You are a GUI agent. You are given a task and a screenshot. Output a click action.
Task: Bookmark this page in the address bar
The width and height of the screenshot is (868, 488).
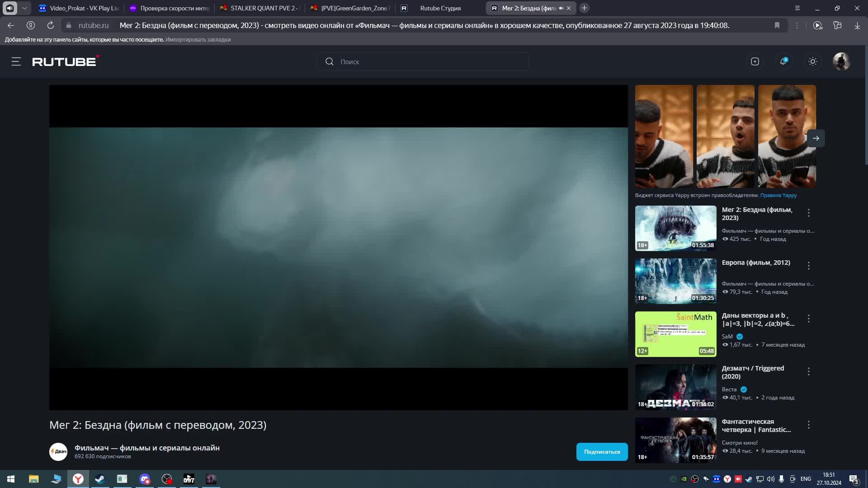tap(777, 25)
